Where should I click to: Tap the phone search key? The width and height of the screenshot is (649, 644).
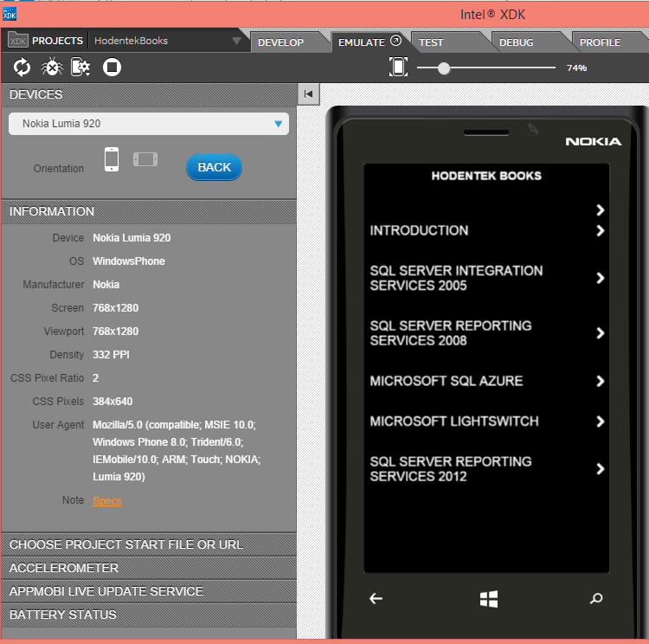(596, 598)
